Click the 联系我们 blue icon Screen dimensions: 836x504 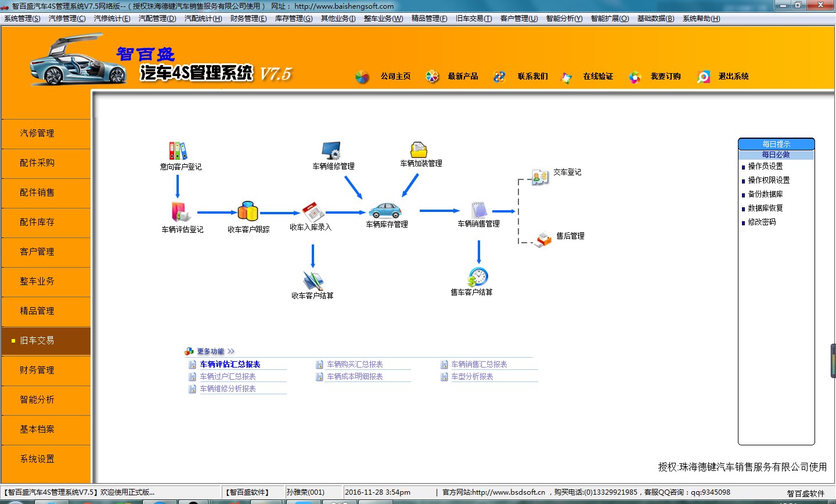click(499, 77)
